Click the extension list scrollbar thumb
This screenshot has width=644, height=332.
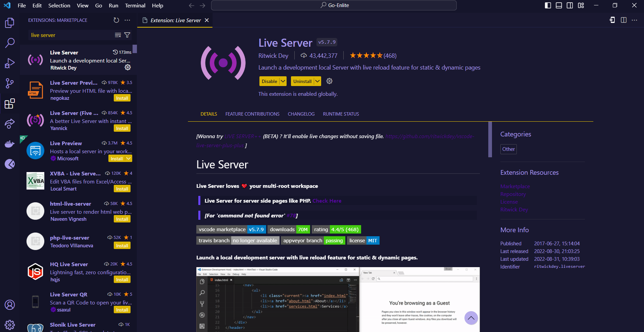coord(135,49)
